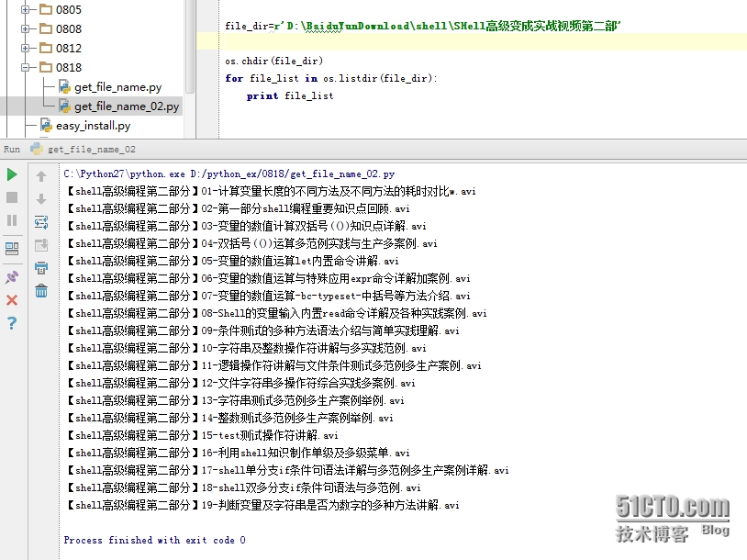Image resolution: width=747 pixels, height=560 pixels.
Task: Select the 0808 folder label
Action: point(69,28)
